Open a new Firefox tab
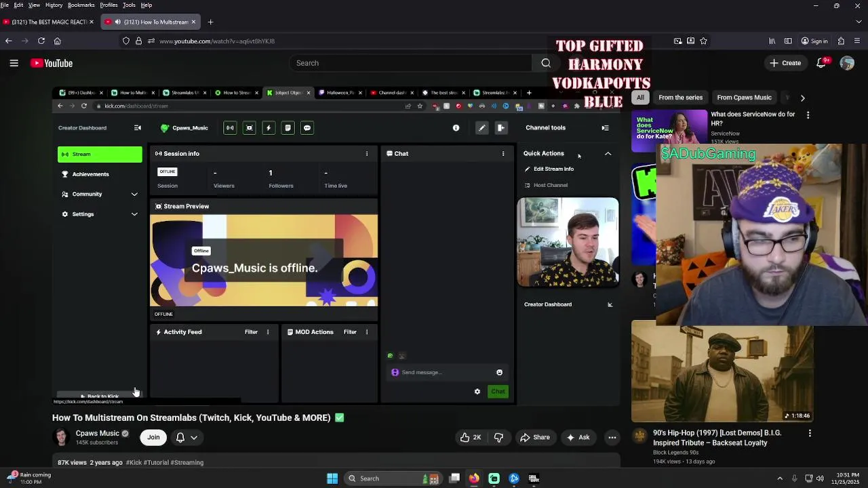The height and width of the screenshot is (488, 868). 210,22
